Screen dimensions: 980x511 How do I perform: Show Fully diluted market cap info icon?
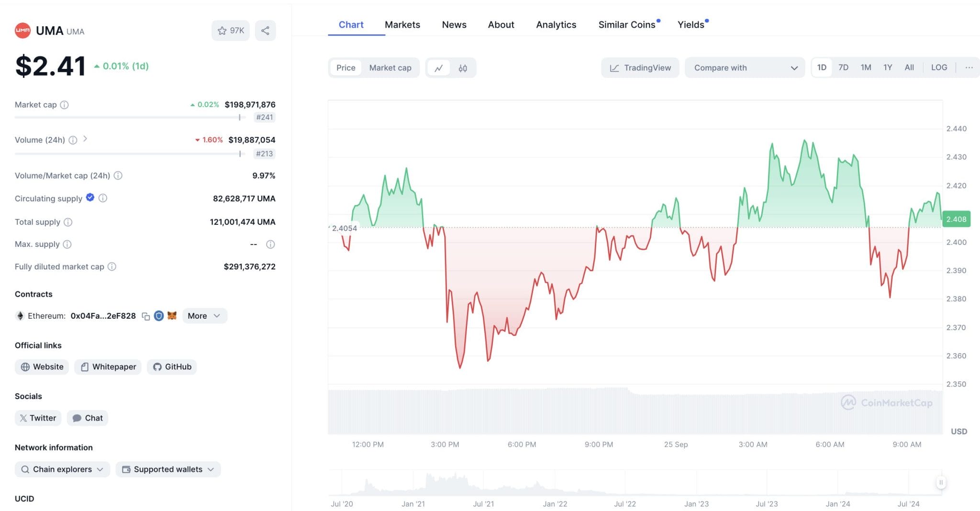(x=111, y=267)
